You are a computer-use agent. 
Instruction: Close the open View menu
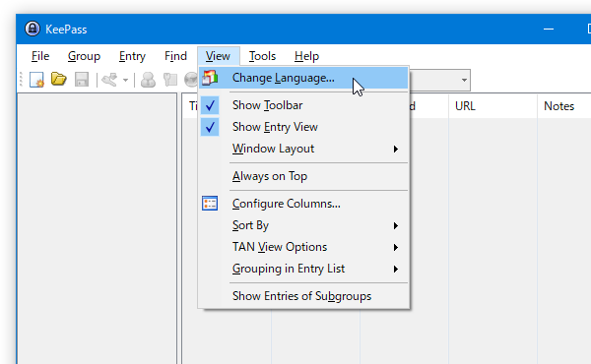(218, 56)
